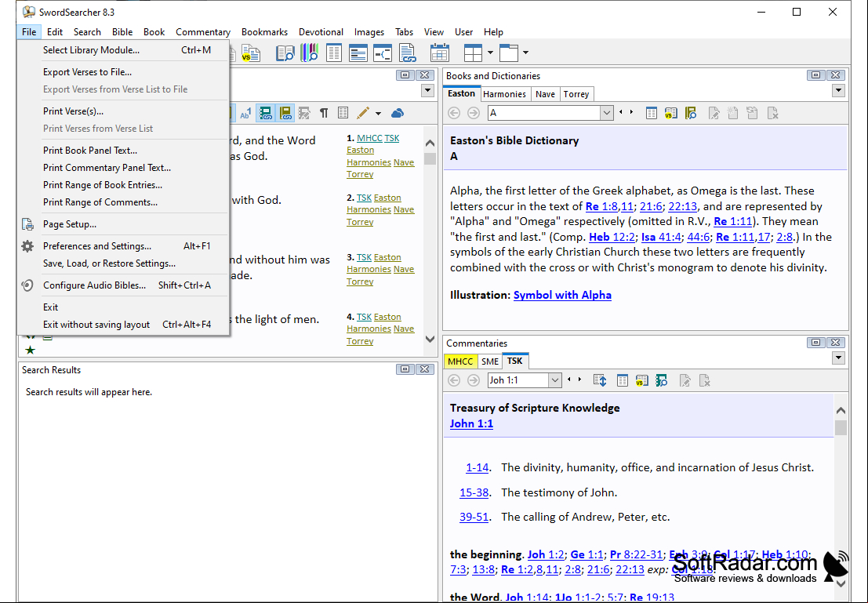The height and width of the screenshot is (603, 868).
Task: Expand the four-pane layout dropdown arrow
Action: (491, 53)
